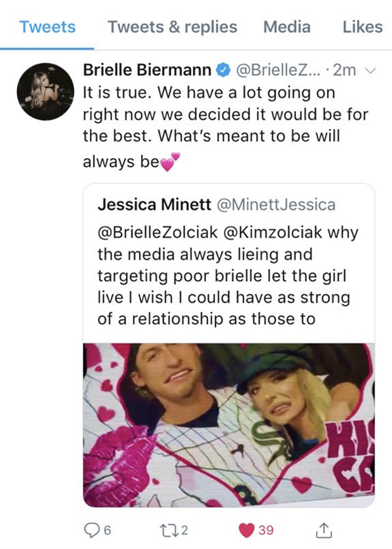Tap the @MinettJessica handle
Screen dimensions: 392x549
click(x=275, y=204)
